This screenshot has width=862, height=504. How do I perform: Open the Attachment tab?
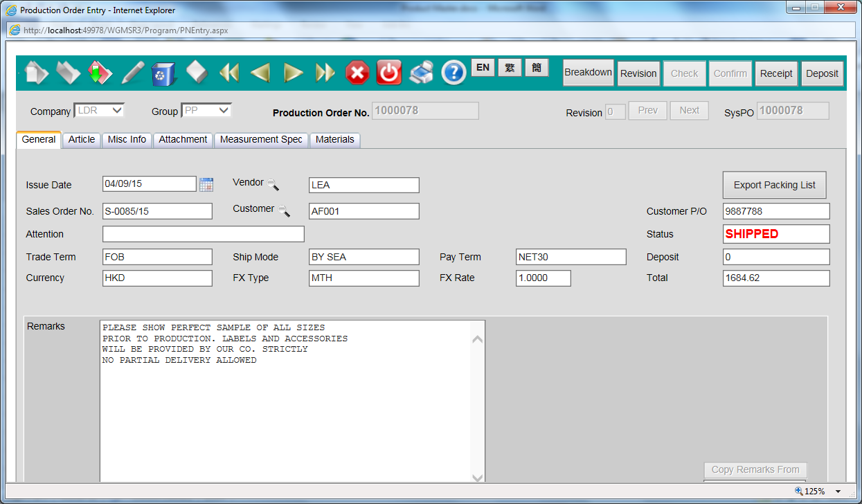[x=183, y=140]
